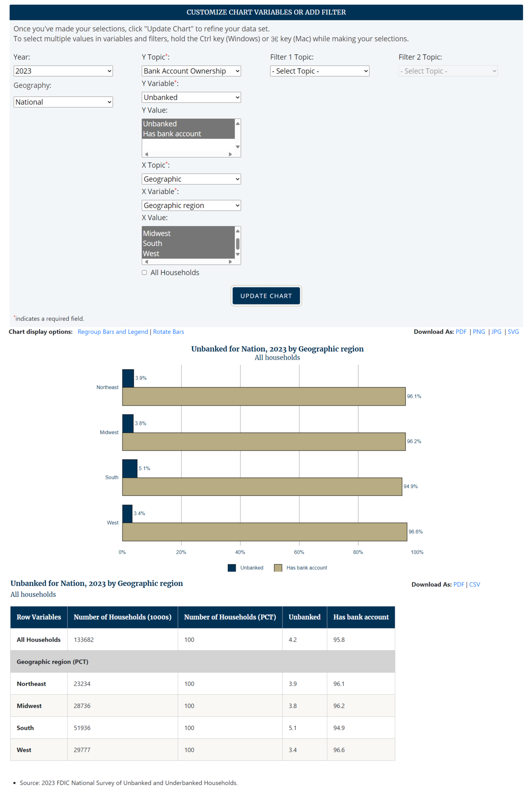The image size is (532, 794).
Task: Click the Rotate Bars link
Action: tap(168, 332)
